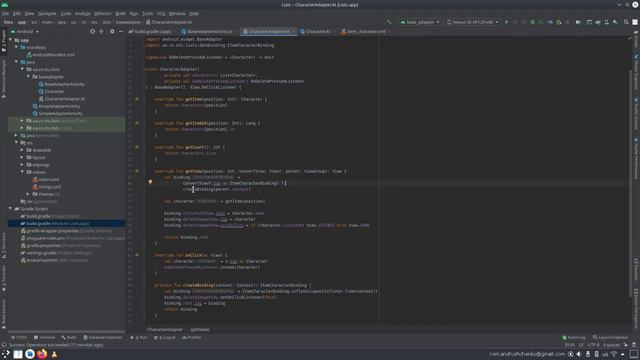Collapse the app module node
Viewport: 640px width, 360px height.
coord(11,40)
